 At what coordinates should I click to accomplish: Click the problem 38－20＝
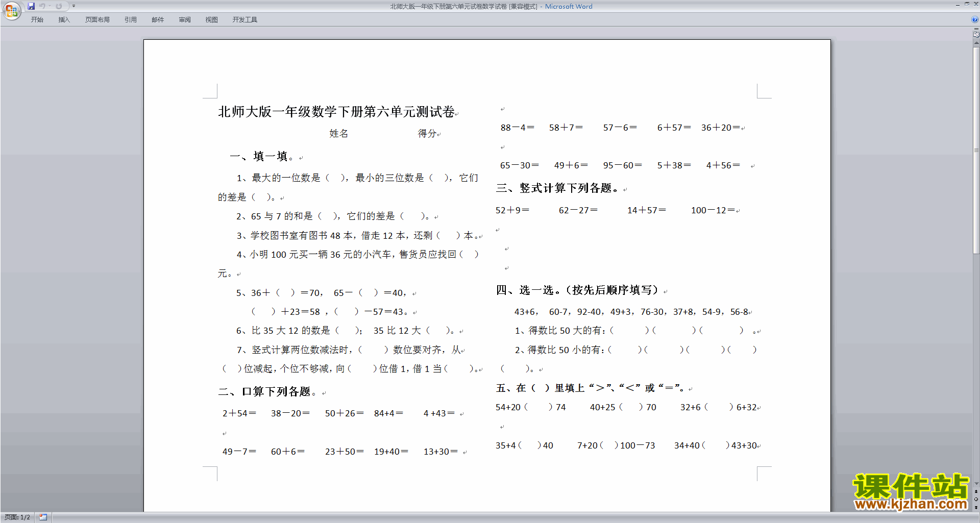point(290,413)
